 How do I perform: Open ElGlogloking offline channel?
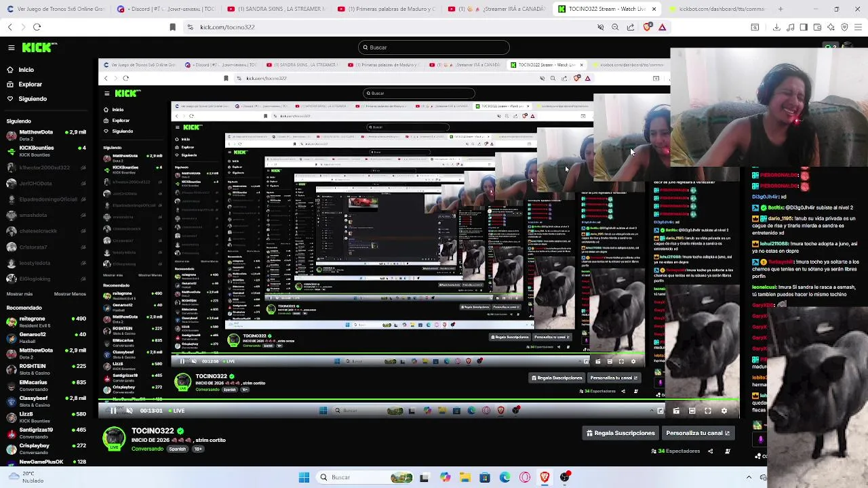pos(45,279)
